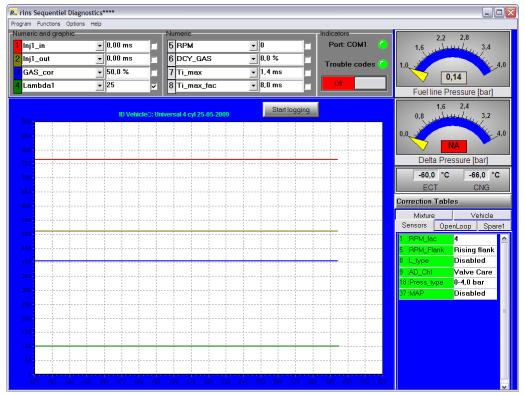The height and width of the screenshot is (395, 525).
Task: Open the Help menu
Action: [96, 24]
